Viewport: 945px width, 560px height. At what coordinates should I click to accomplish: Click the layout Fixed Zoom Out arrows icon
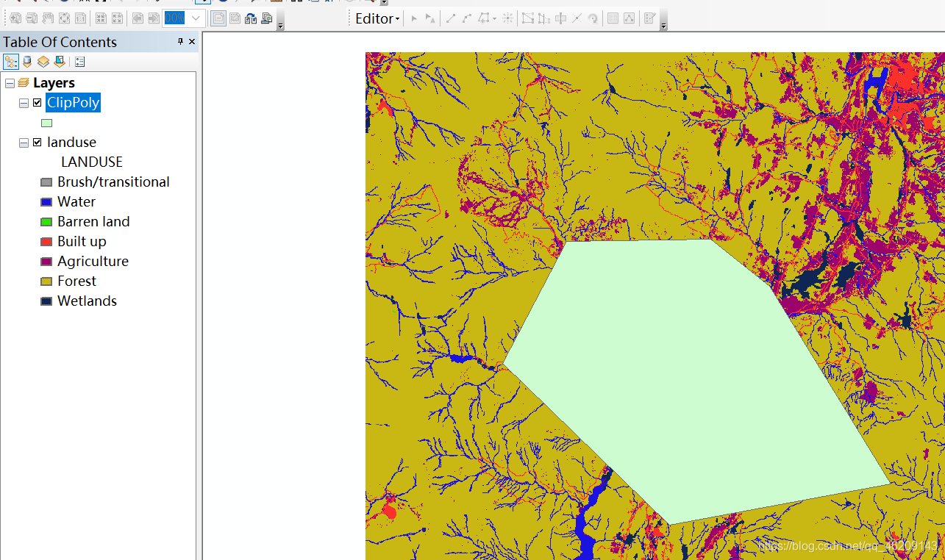pyautogui.click(x=117, y=18)
